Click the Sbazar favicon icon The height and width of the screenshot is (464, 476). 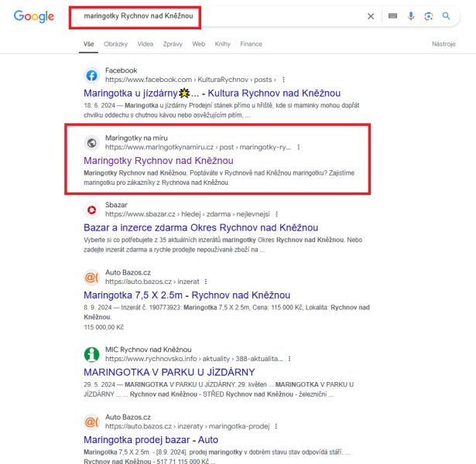pos(91,210)
